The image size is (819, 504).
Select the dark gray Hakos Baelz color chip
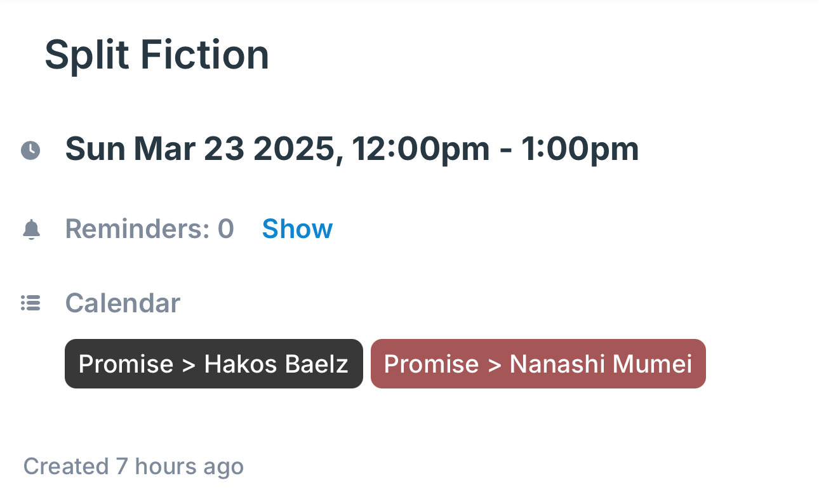[214, 364]
